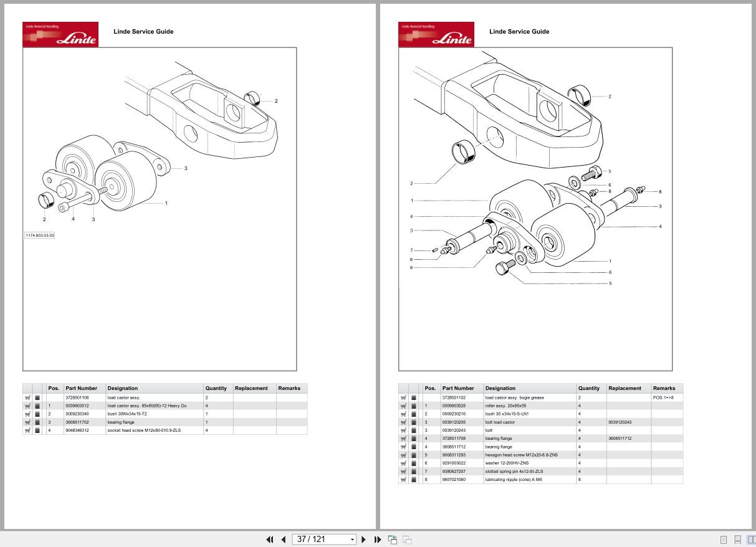This screenshot has width=756, height=547.
Task: Go to the next page
Action: pyautogui.click(x=364, y=540)
